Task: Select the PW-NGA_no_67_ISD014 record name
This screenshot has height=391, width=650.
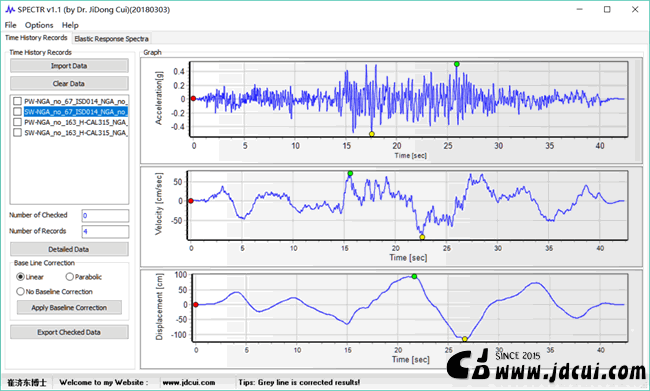Action: pos(75,101)
